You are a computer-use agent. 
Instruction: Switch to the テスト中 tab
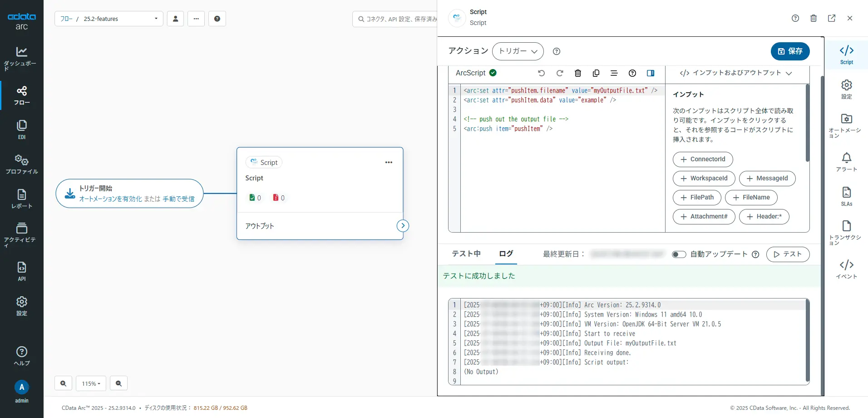466,254
